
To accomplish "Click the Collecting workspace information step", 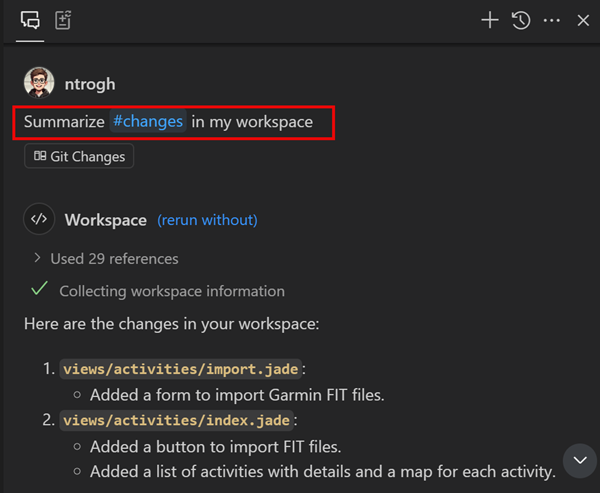I will pos(172,291).
